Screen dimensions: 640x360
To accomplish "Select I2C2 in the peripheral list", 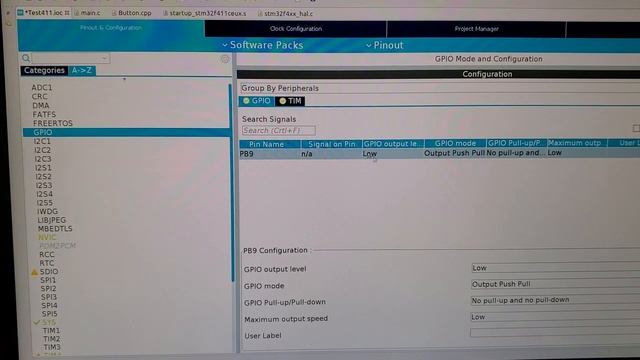I will click(43, 150).
